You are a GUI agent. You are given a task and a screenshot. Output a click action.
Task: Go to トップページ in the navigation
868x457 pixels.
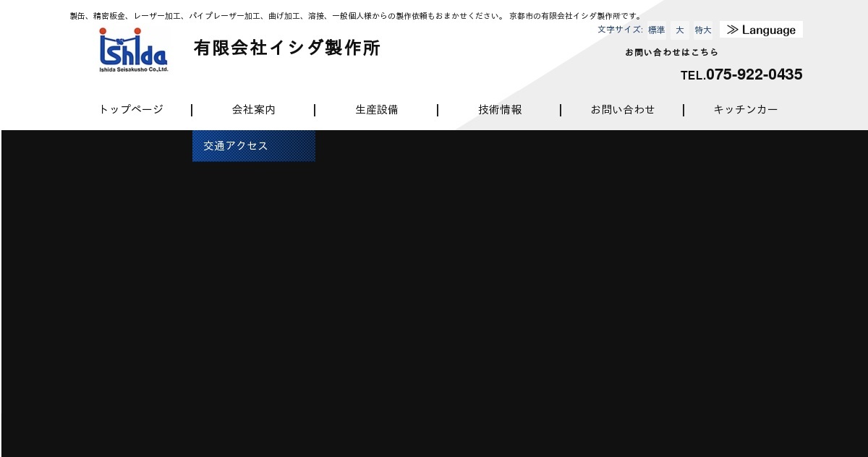coord(131,110)
